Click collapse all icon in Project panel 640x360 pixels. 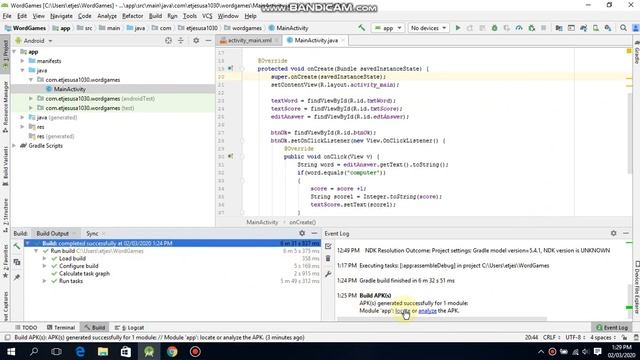[180, 40]
